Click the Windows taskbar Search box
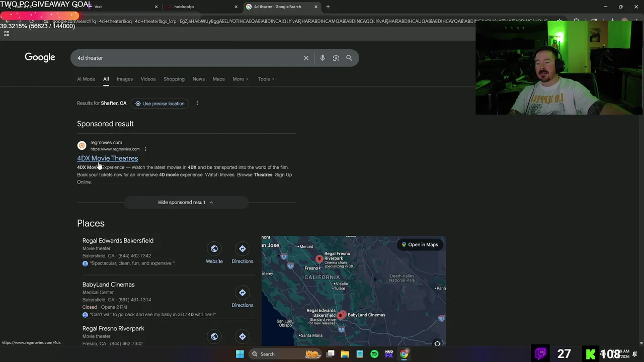This screenshot has height=362, width=644. coord(285,354)
